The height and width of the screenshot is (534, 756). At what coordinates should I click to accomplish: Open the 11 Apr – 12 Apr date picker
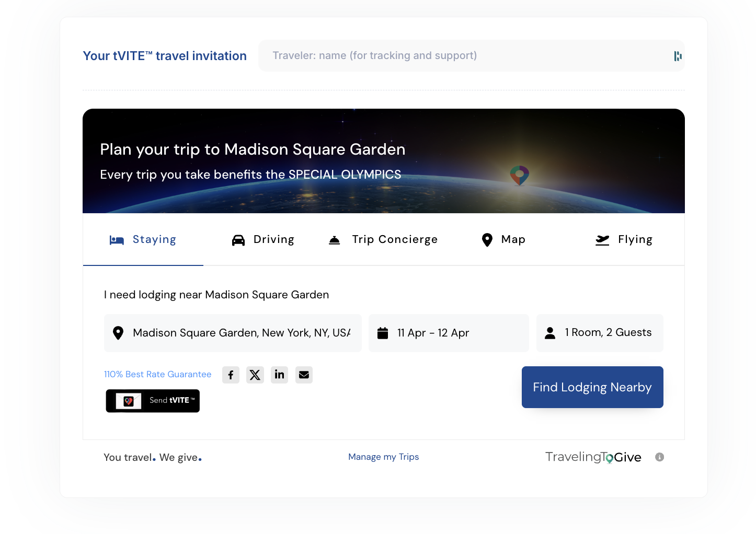coord(449,333)
